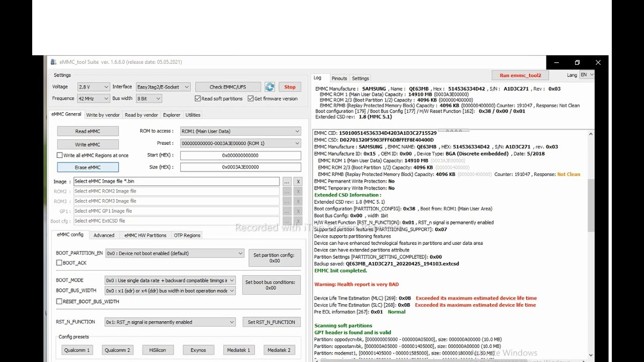Open the eMMC HW Partitions tab
This screenshot has height=362, width=644.
(145, 235)
